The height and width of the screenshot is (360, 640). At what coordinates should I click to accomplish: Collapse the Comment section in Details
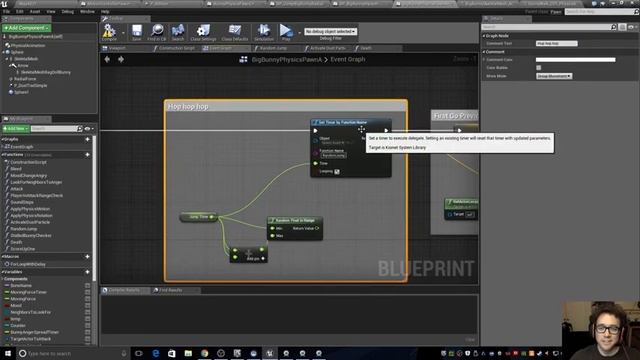(x=484, y=52)
